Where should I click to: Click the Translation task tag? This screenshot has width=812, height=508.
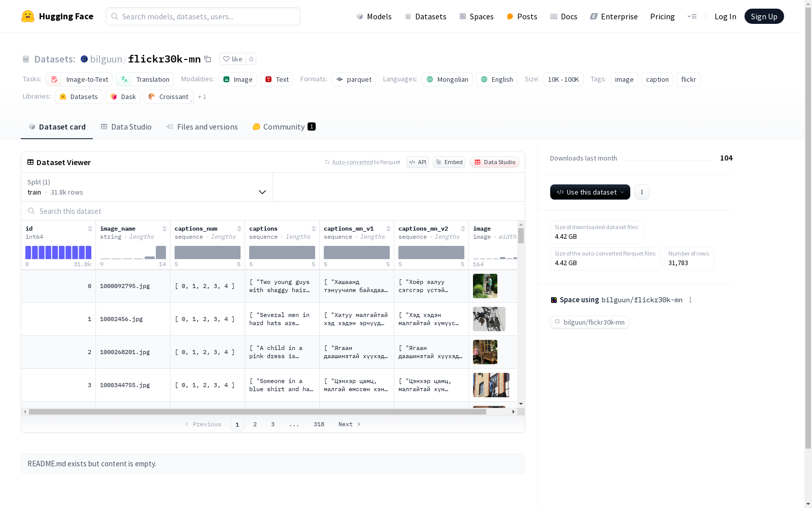pos(145,79)
